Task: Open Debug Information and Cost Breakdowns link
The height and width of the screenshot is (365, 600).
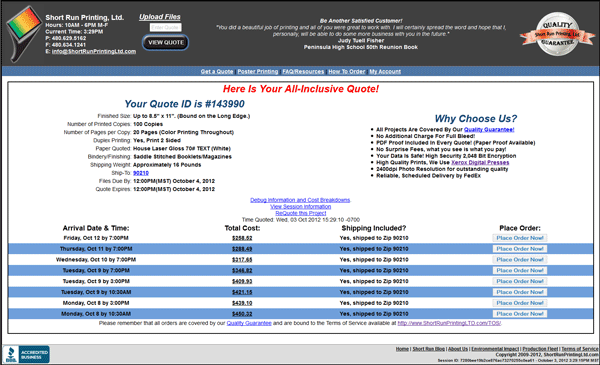Action: click(300, 200)
